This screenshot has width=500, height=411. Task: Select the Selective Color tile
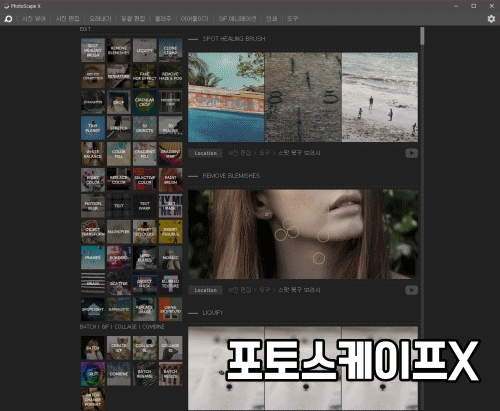pos(145,180)
